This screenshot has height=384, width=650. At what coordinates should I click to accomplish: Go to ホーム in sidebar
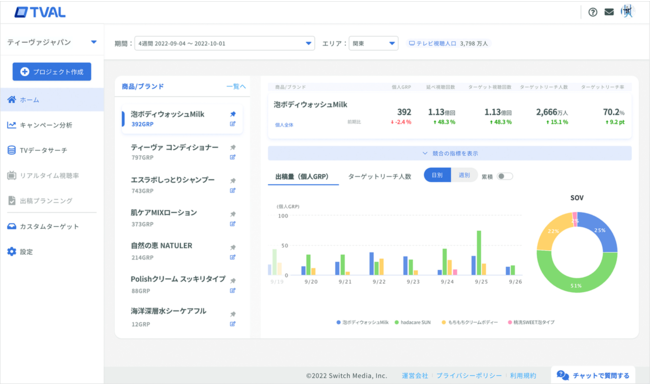52,100
